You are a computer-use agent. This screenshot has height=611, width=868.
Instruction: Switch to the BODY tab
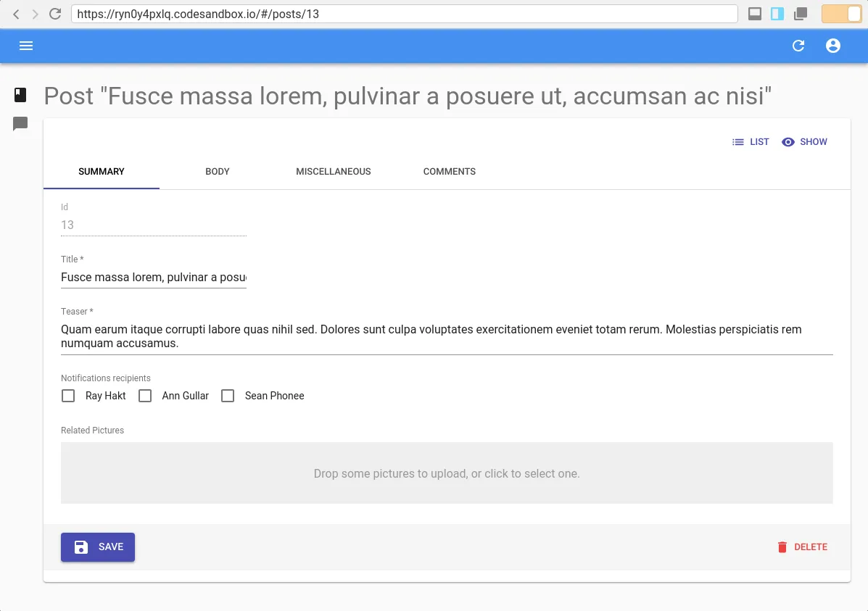tap(217, 172)
